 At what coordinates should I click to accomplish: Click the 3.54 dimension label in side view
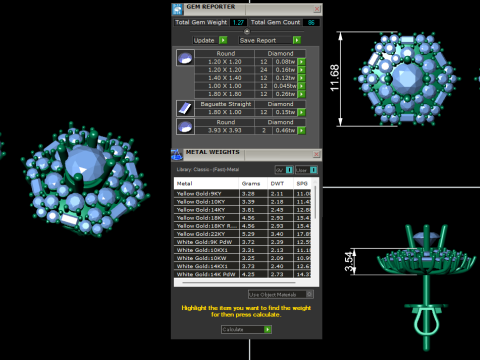point(349,262)
